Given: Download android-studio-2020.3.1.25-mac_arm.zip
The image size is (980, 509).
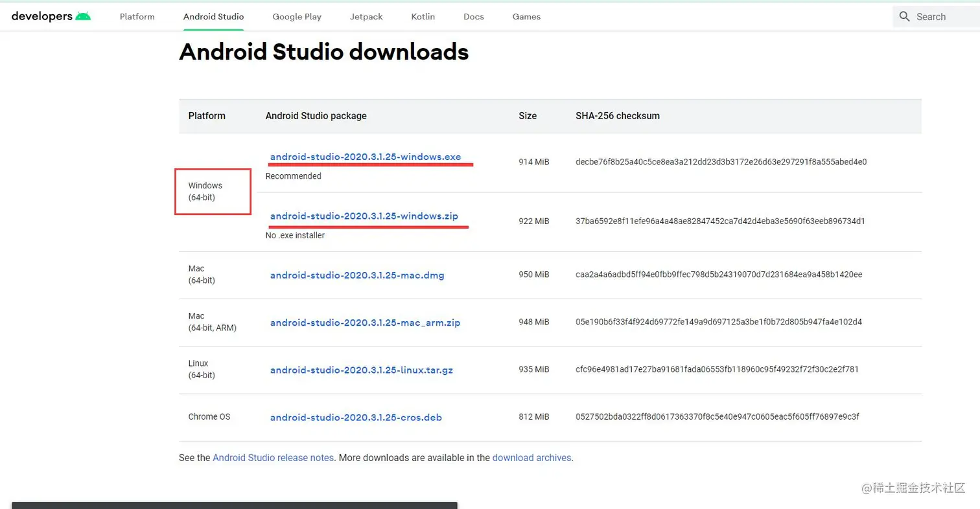Looking at the screenshot, I should [365, 322].
